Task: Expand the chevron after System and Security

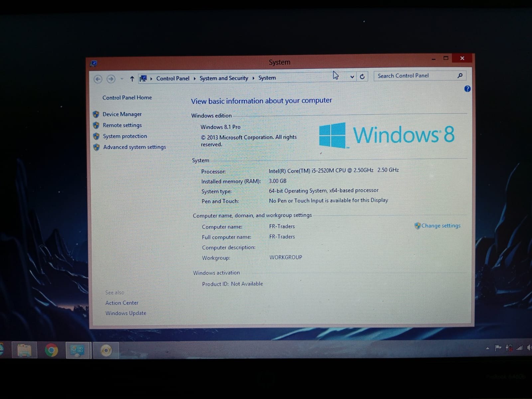Action: coord(253,78)
